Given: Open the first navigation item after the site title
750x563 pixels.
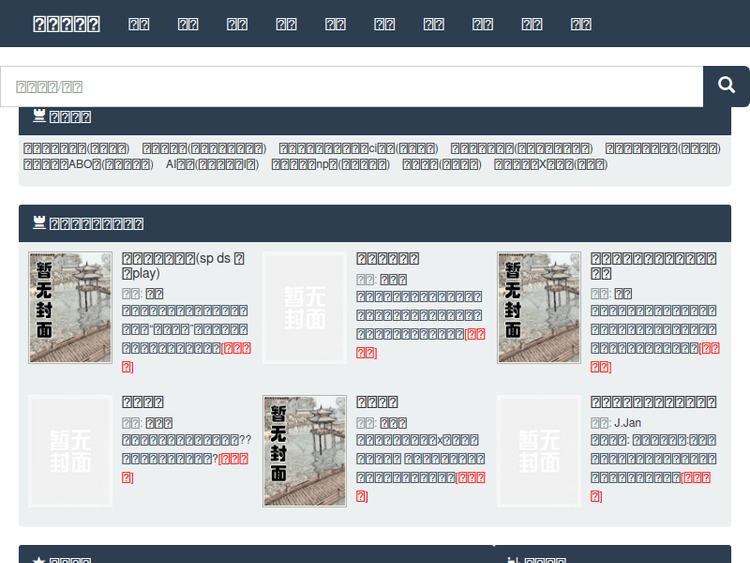Looking at the screenshot, I should coord(139,24).
